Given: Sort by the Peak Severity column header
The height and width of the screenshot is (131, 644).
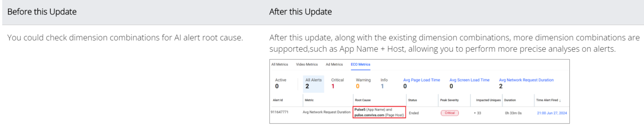Looking at the screenshot, I should pos(449,100).
